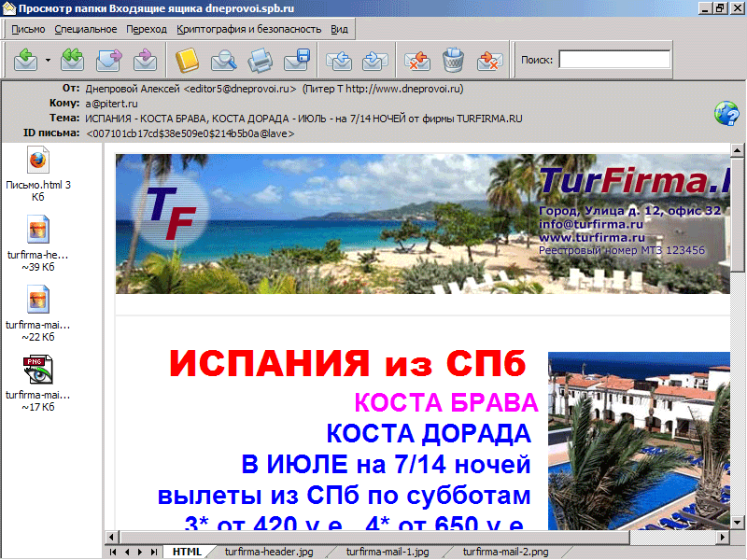
Task: Switch to the turfirma-header.jpg tab
Action: click(x=267, y=552)
